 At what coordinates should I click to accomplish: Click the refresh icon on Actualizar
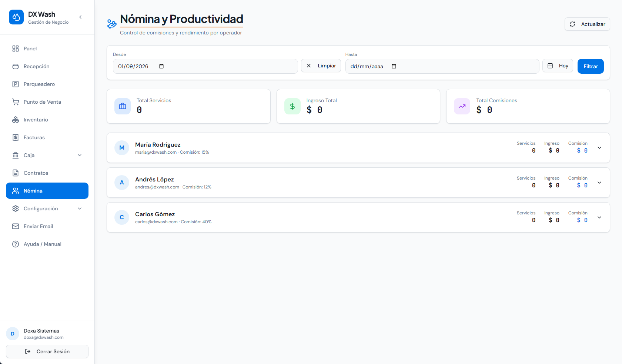572,24
